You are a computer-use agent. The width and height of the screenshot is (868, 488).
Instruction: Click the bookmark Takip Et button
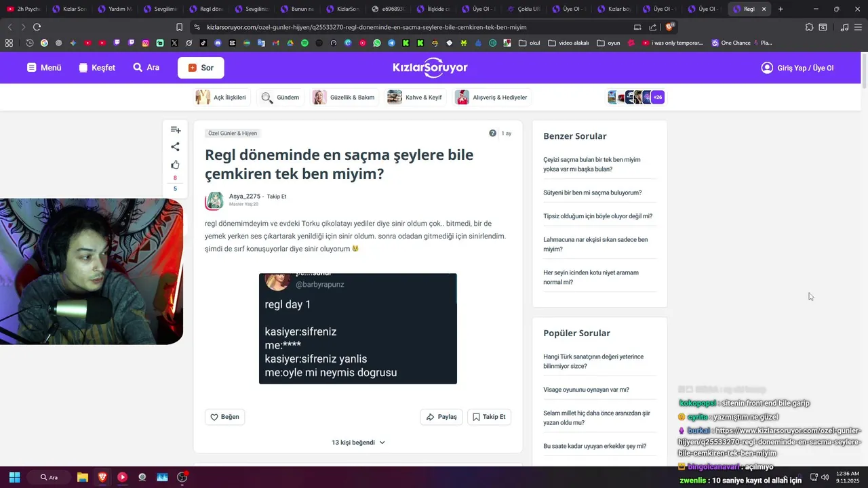[x=489, y=417]
